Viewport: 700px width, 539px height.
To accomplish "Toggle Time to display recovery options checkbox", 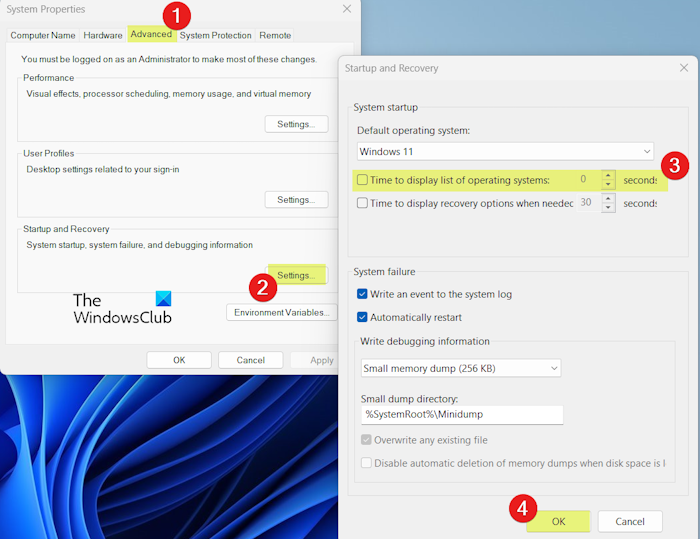I will click(362, 203).
